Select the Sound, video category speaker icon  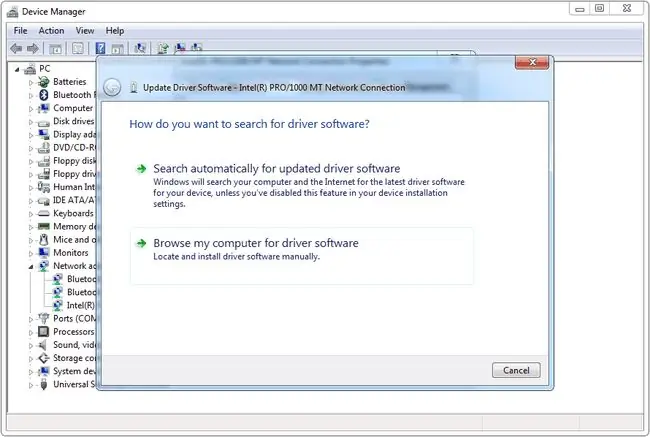coord(42,345)
